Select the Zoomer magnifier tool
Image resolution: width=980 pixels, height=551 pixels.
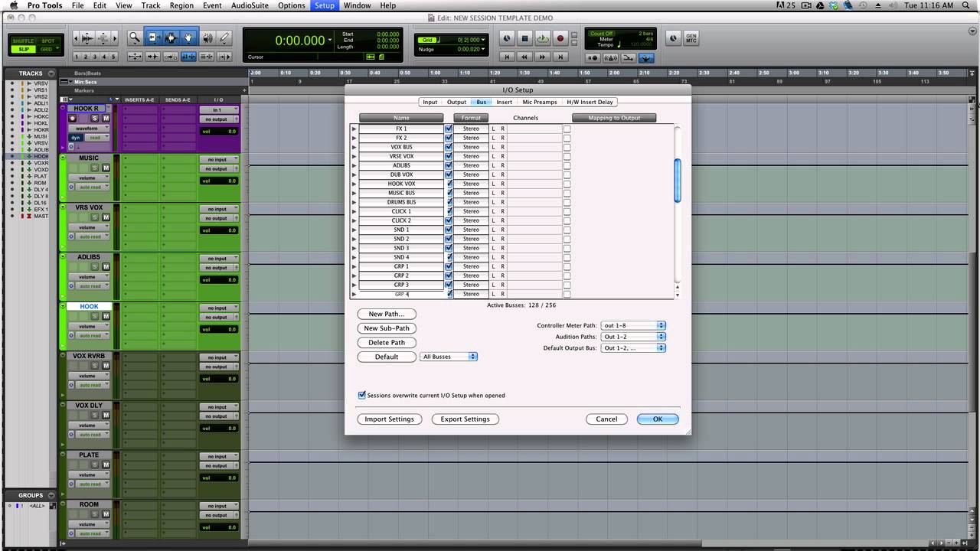tap(134, 37)
